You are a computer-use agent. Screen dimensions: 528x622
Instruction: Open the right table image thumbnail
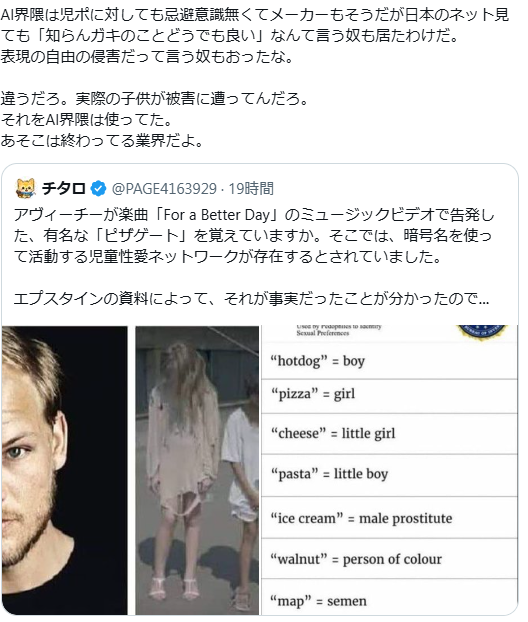click(x=390, y=470)
